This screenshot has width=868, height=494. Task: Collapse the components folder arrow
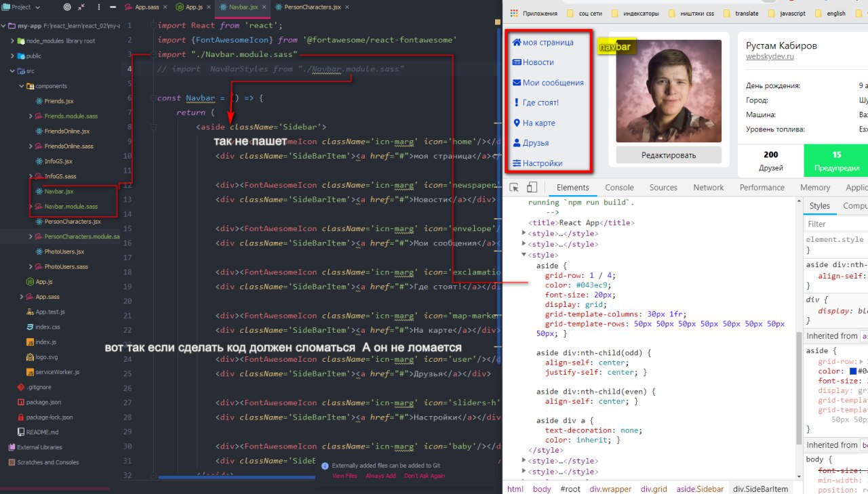click(x=22, y=86)
